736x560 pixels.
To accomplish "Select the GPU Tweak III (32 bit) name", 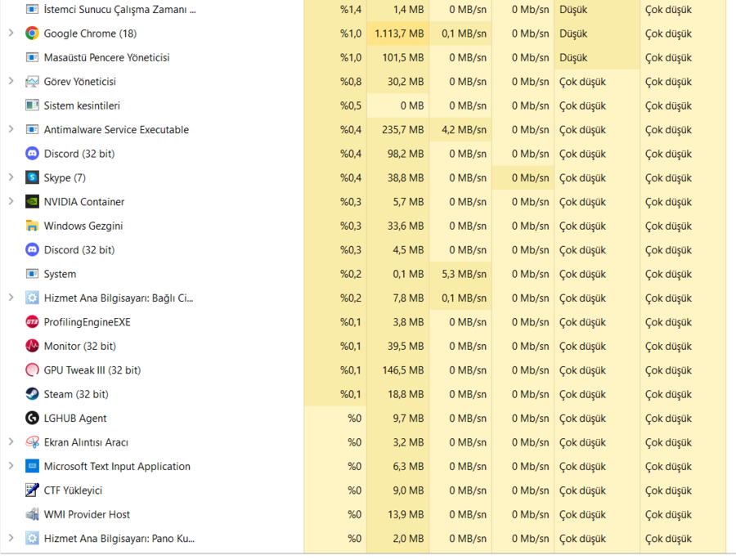I will click(92, 370).
